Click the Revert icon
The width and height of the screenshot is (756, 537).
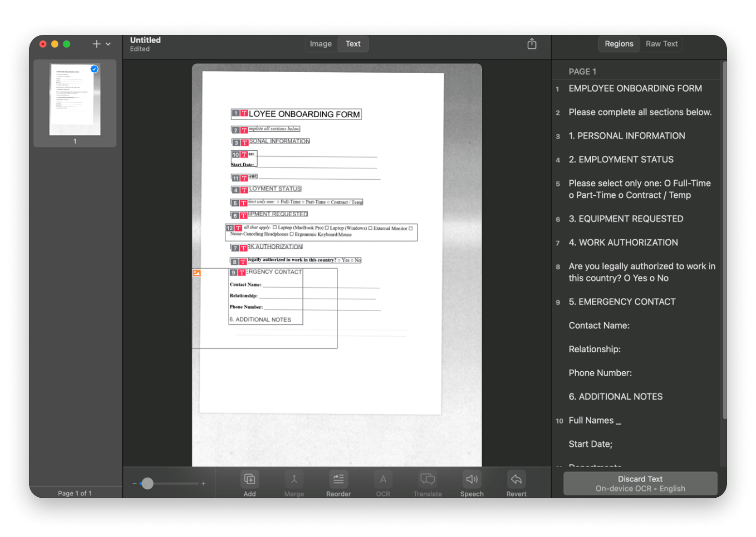(x=516, y=479)
